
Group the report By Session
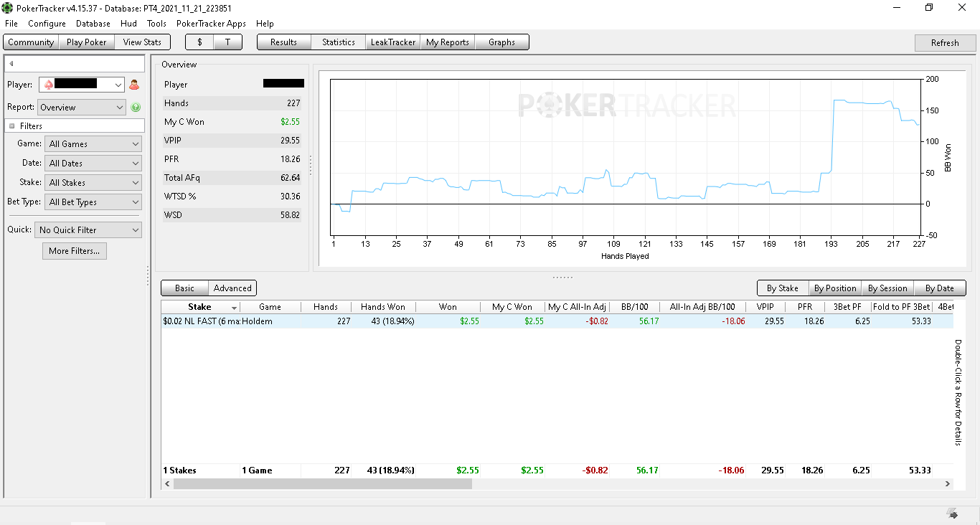(x=887, y=288)
